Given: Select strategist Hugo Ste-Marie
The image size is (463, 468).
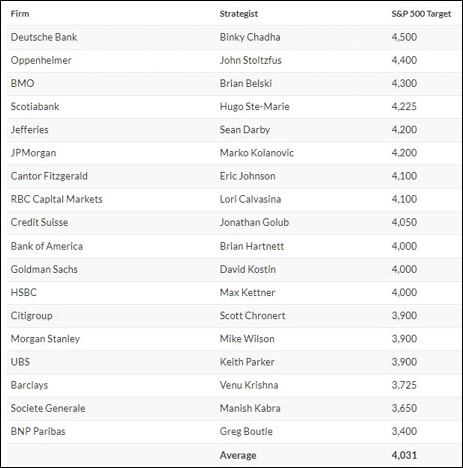Looking at the screenshot, I should [x=254, y=107].
